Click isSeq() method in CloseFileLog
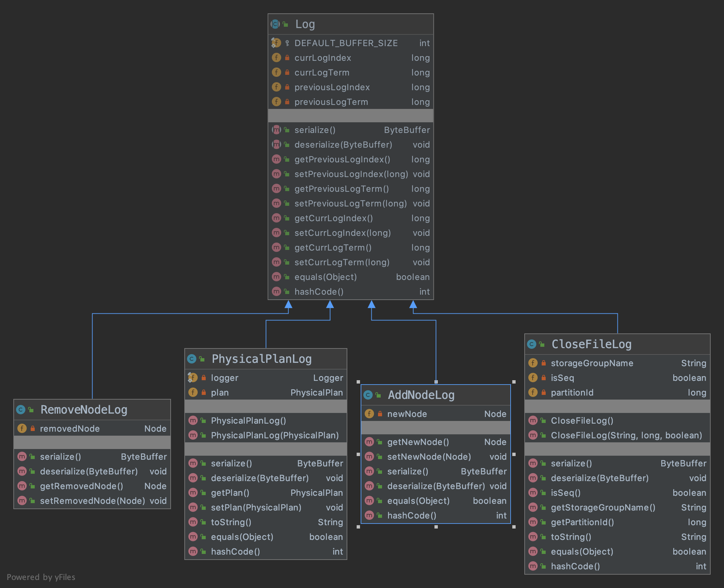 pos(617,493)
